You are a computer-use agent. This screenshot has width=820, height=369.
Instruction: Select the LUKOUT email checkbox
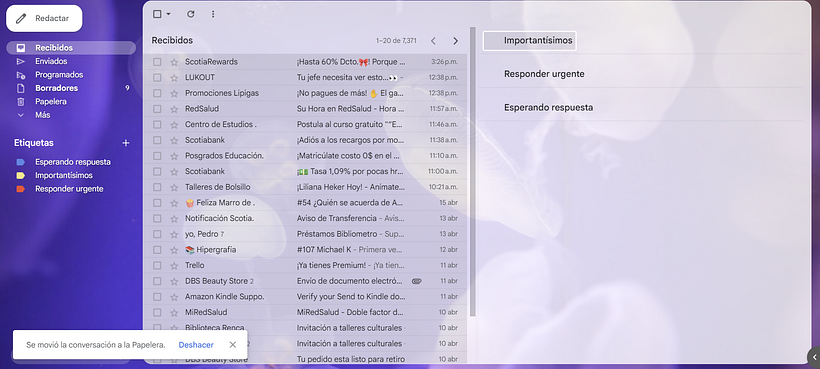pos(157,77)
